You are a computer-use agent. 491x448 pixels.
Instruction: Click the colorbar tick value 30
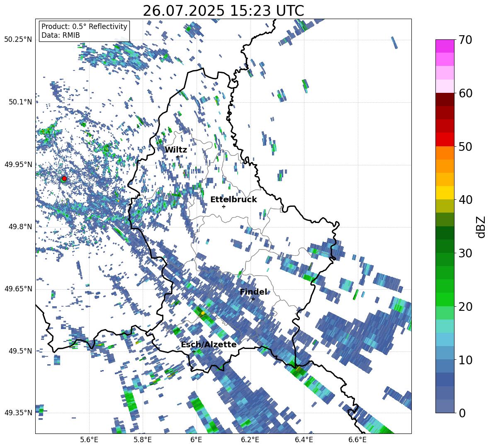(465, 253)
